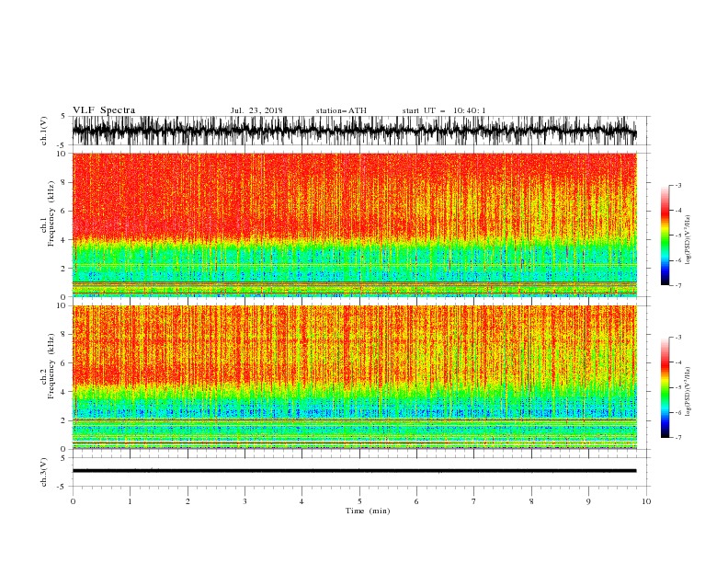This screenshot has height=563, width=728.
Task: Click the log(PSD) label beside ch.2 colorbar
Action: [x=688, y=392]
